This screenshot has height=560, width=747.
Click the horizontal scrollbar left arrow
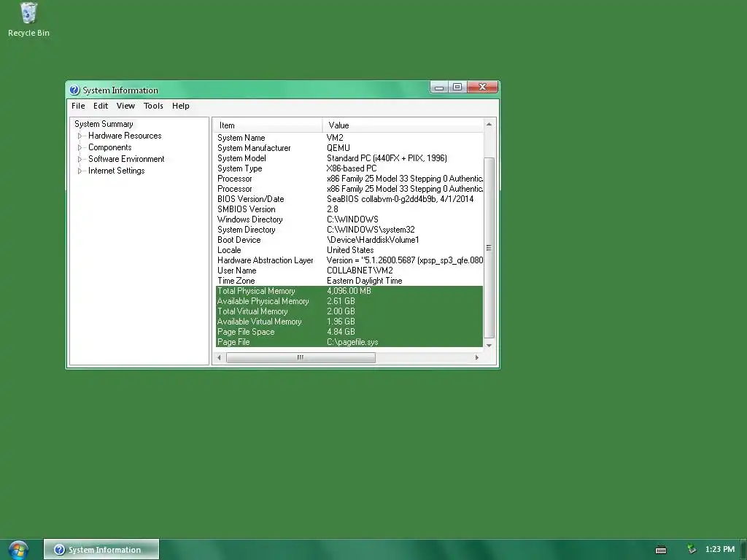219,357
